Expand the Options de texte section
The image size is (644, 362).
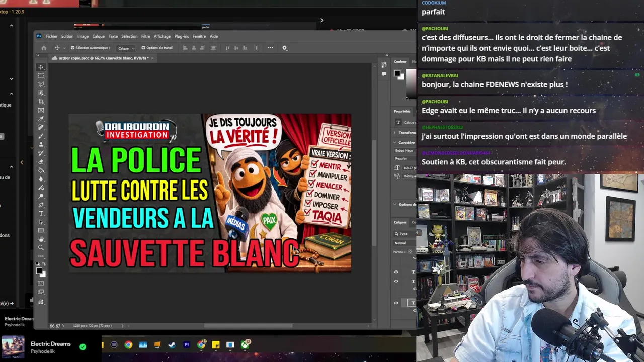click(395, 204)
